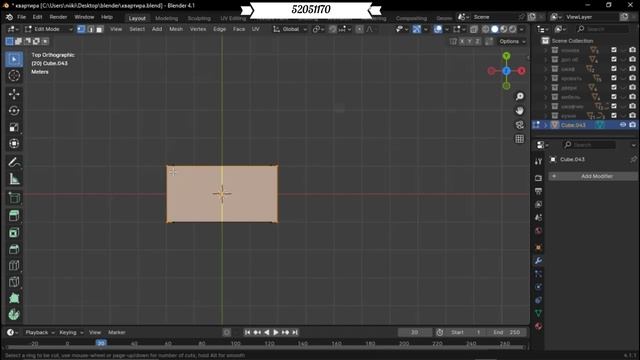This screenshot has width=640, height=360.
Task: Switch to face select mode
Action: click(99, 29)
